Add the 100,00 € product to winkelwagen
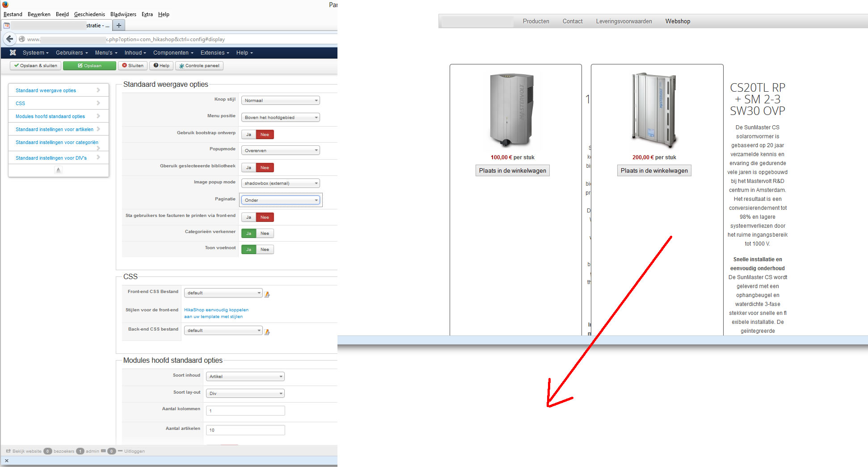The width and height of the screenshot is (868, 467). (x=513, y=170)
